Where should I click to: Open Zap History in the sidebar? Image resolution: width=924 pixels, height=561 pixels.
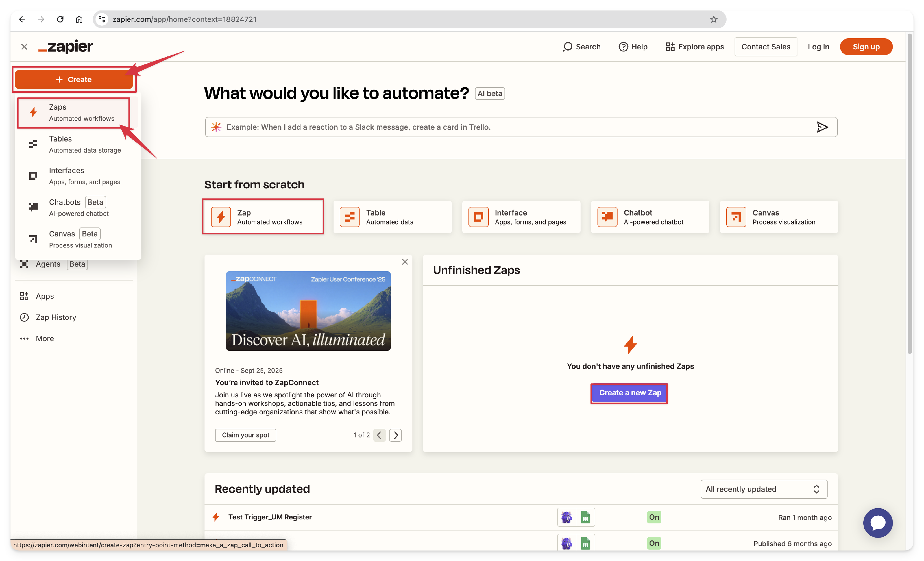(x=48, y=317)
